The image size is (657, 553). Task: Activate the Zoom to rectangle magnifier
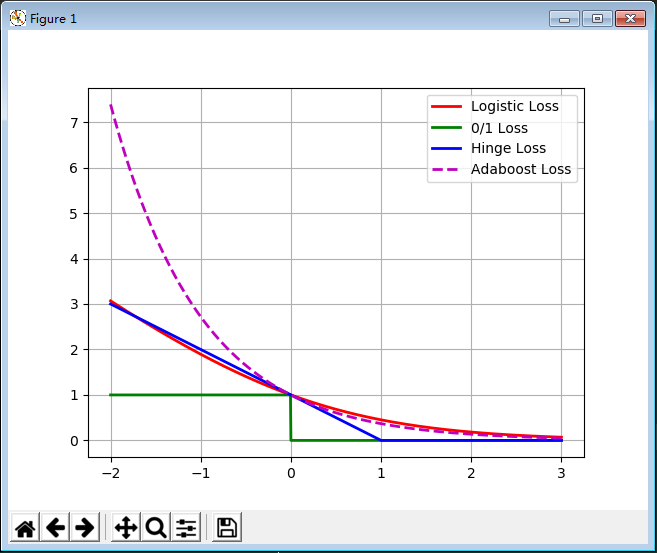(156, 527)
